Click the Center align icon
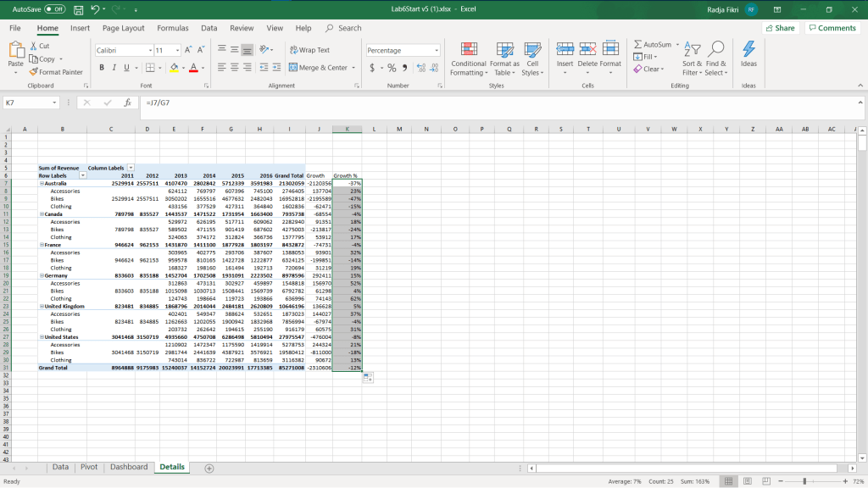 tap(234, 68)
